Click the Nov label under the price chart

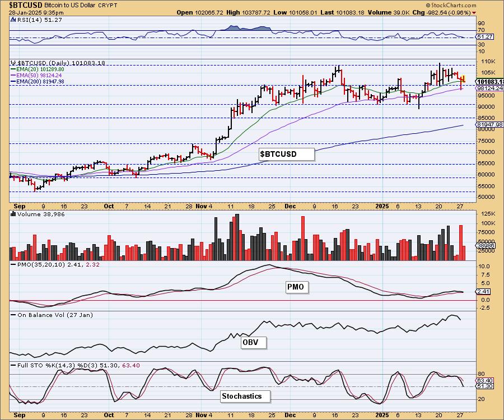(x=201, y=206)
